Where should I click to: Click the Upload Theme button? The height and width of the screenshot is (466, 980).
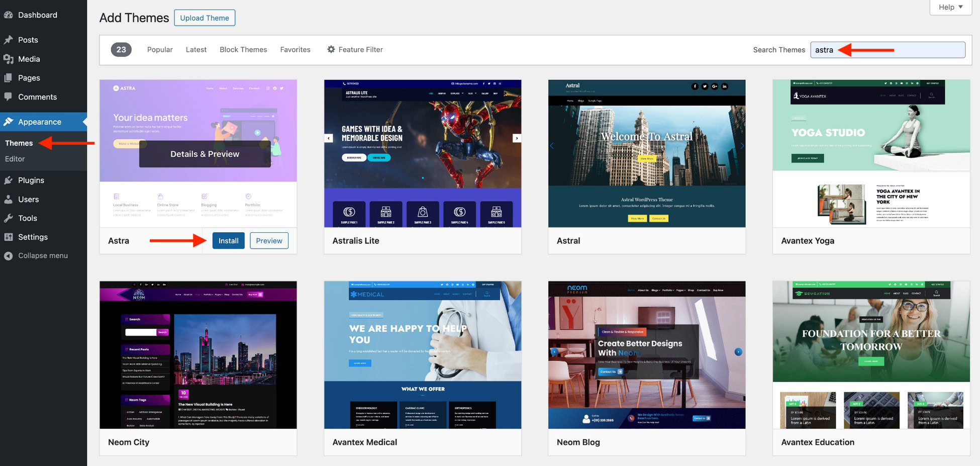[x=205, y=18]
